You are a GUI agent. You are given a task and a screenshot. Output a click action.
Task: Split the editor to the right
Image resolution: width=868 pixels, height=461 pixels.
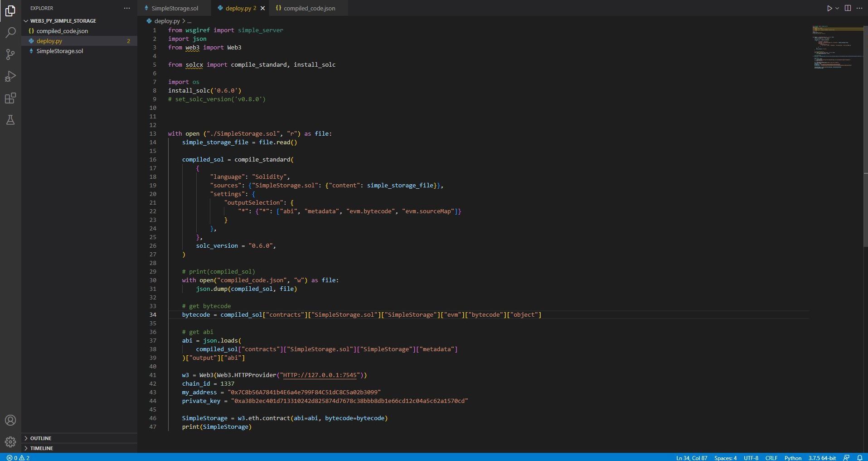848,8
